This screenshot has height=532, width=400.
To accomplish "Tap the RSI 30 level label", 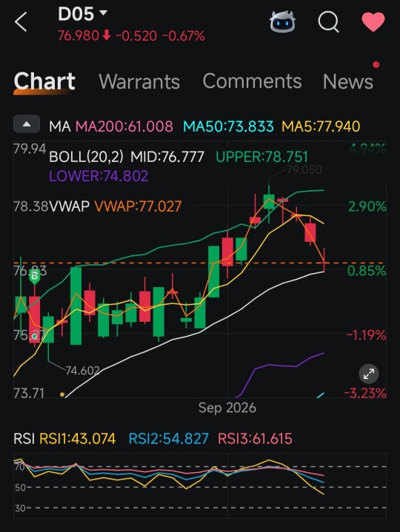I will tap(20, 508).
